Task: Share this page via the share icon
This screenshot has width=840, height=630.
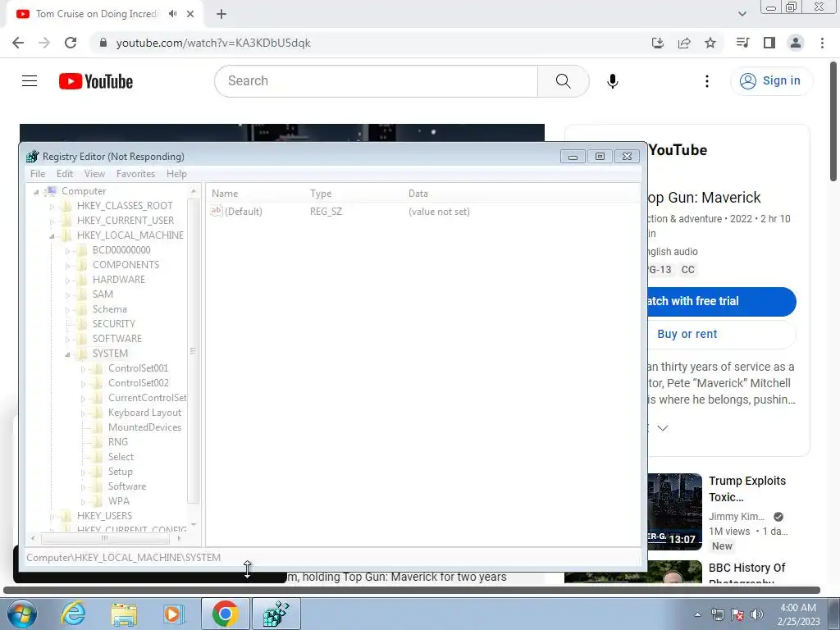Action: [x=684, y=43]
